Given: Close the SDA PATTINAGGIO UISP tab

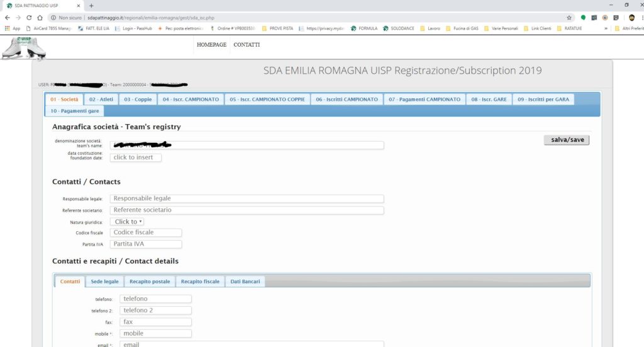Looking at the screenshot, I should click(79, 6).
